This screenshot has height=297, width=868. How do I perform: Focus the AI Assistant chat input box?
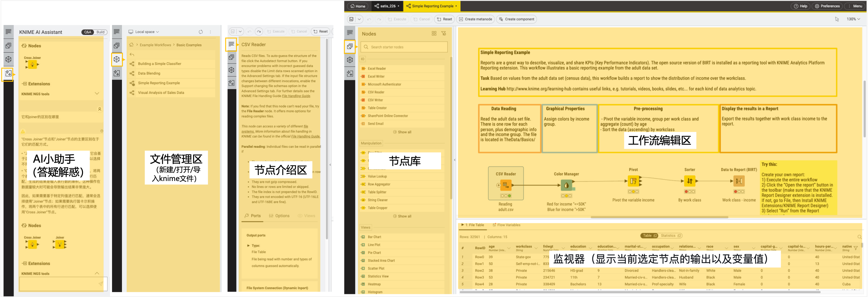click(63, 284)
